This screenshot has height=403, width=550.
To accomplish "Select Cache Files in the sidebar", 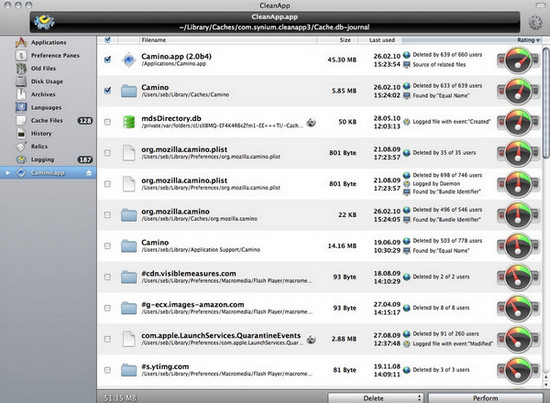I will click(x=47, y=121).
